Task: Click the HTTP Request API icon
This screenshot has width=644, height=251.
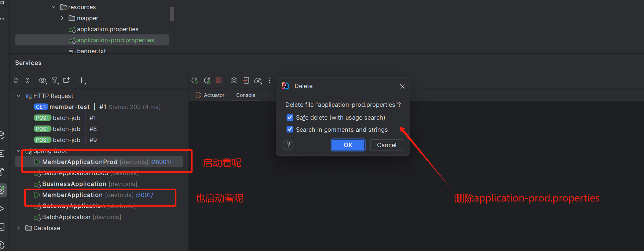Action: pyautogui.click(x=29, y=96)
